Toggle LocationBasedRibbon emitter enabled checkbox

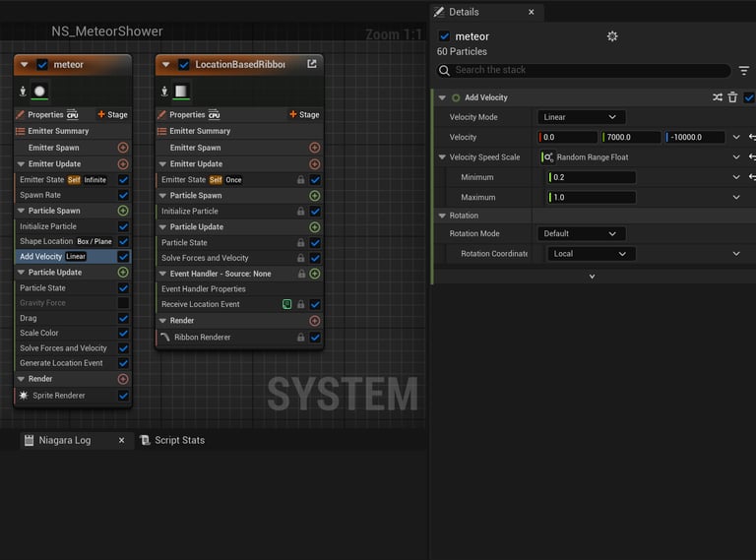184,65
